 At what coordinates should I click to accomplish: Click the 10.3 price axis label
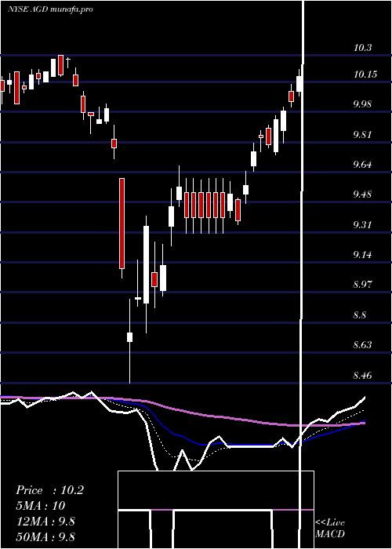362,48
